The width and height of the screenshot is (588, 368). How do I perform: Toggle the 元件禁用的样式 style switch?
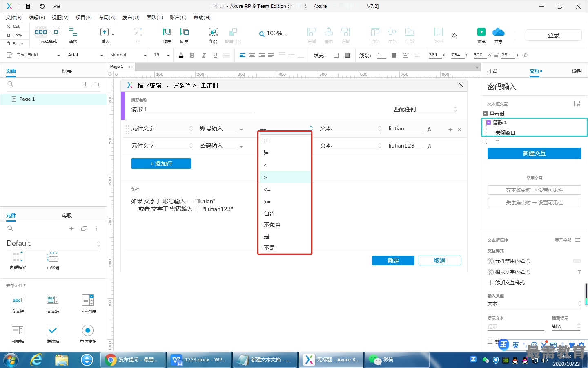click(577, 261)
